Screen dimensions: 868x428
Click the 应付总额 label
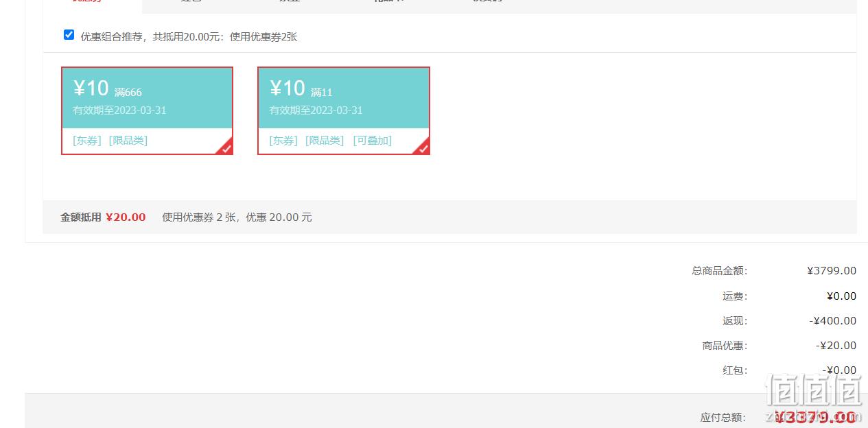pos(723,417)
